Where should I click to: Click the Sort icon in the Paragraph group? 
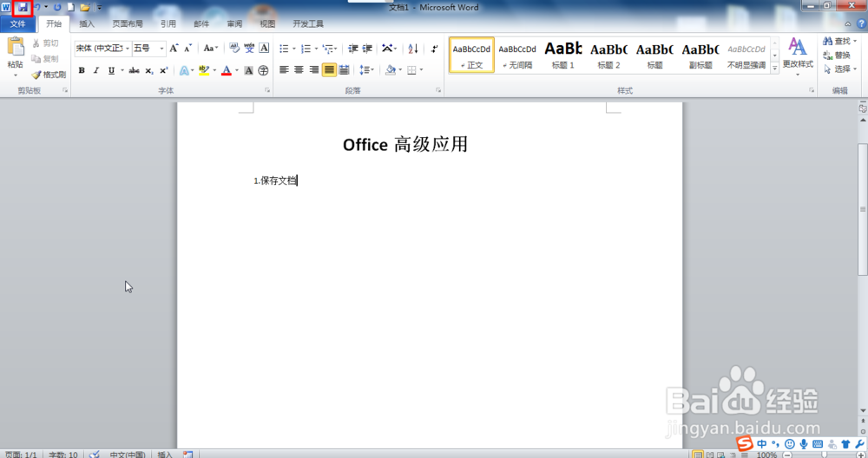413,49
